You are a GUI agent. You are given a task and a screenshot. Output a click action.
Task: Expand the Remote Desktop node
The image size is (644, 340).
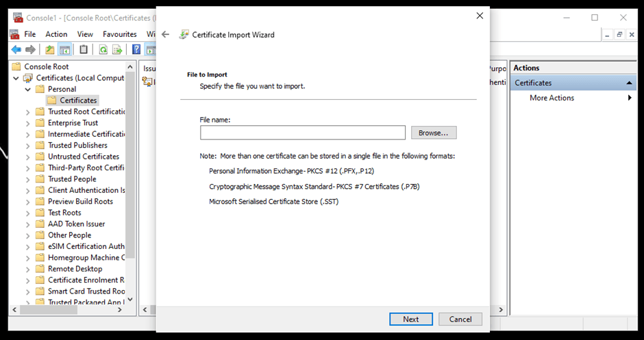[28, 269]
